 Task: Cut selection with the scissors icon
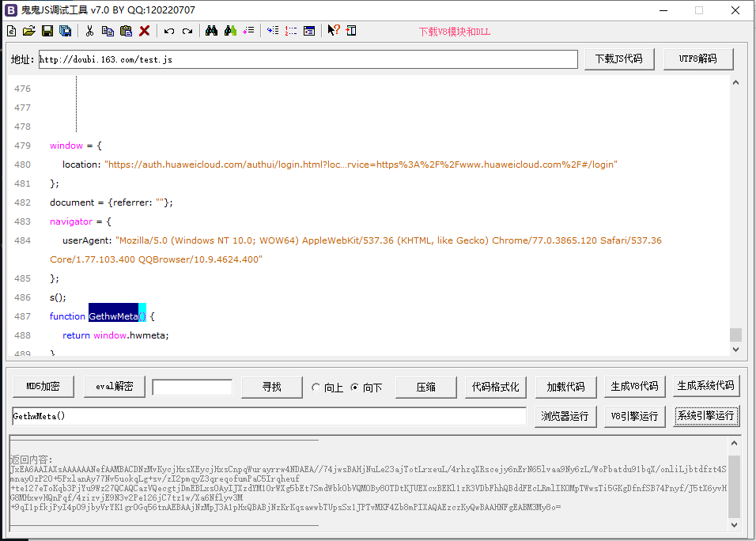point(89,31)
